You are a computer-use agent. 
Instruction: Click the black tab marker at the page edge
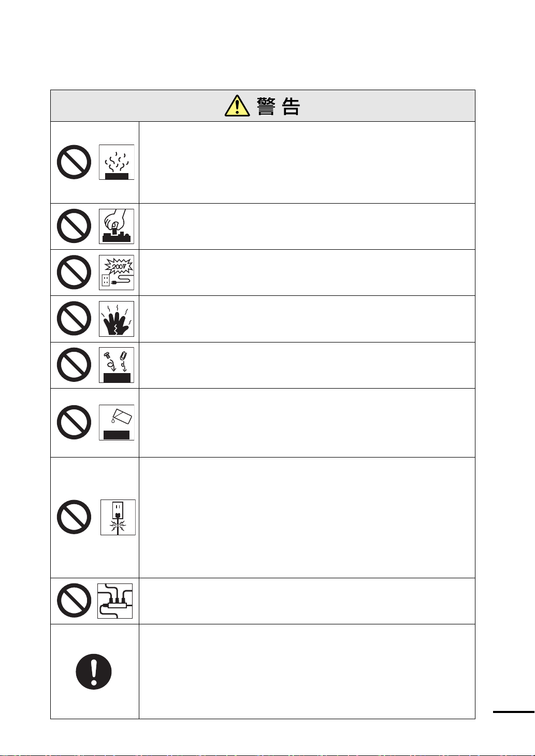(x=514, y=712)
